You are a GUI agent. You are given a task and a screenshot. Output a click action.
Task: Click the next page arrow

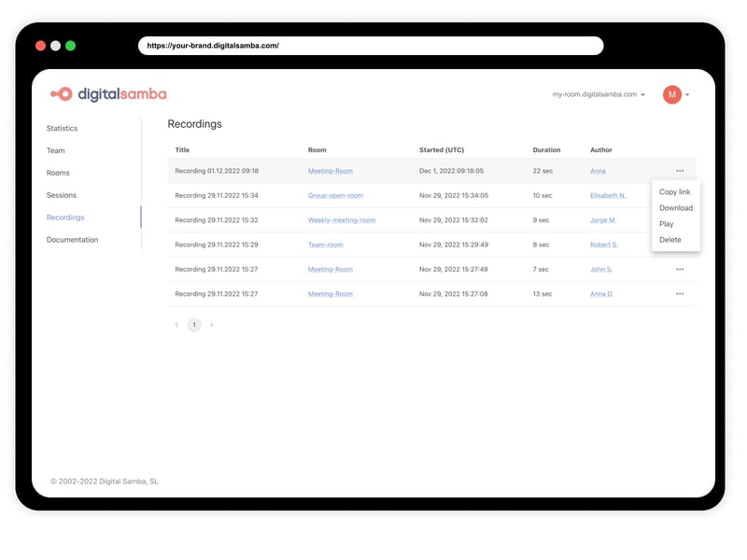(210, 325)
